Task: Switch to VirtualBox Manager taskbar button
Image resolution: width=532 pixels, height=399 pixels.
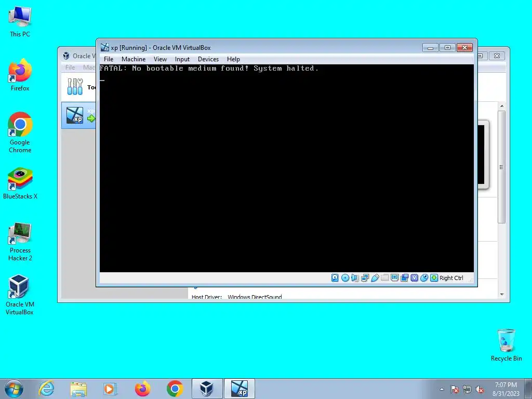Action: (x=207, y=389)
